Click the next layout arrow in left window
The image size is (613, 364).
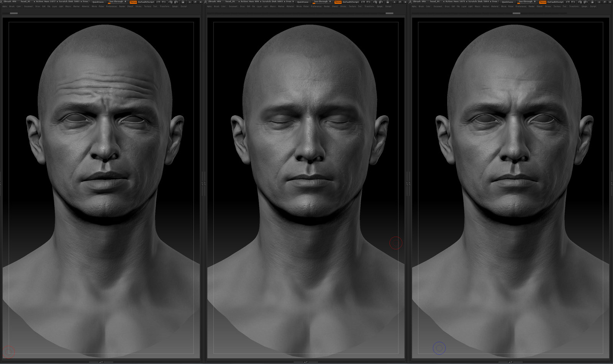point(163,2)
